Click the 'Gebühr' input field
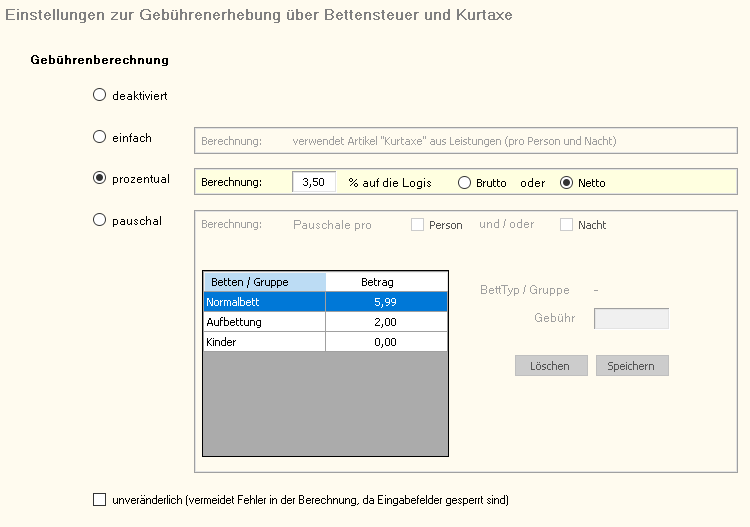Screen dimensions: 750x527 pyautogui.click(x=631, y=319)
